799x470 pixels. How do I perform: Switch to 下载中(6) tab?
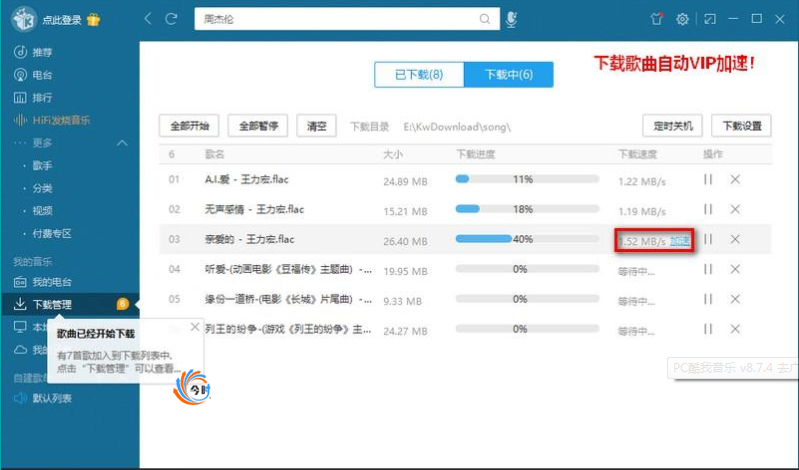[x=509, y=74]
